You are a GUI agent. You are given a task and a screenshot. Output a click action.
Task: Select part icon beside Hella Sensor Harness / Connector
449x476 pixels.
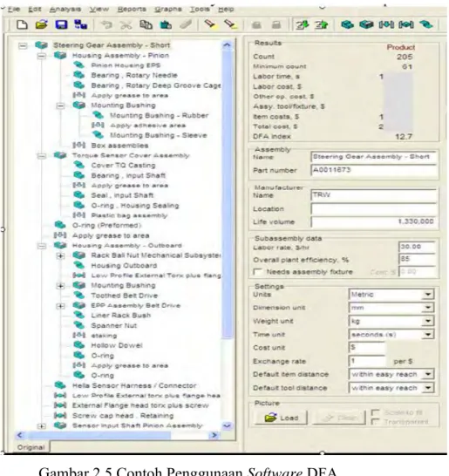click(x=60, y=385)
